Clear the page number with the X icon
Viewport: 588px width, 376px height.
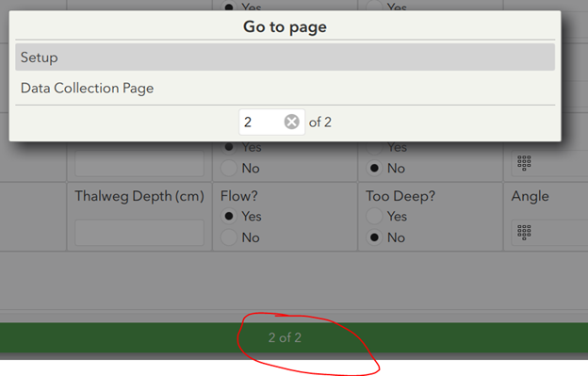(x=291, y=122)
